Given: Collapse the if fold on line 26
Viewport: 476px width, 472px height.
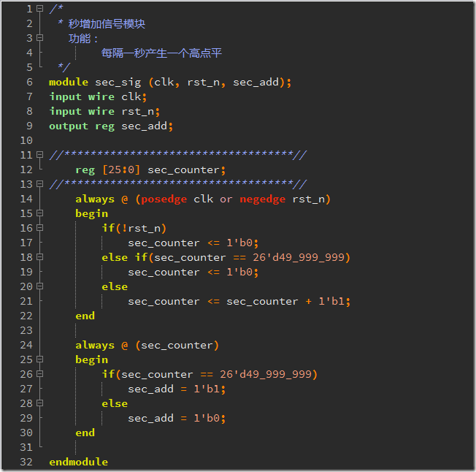Looking at the screenshot, I should tap(39, 374).
